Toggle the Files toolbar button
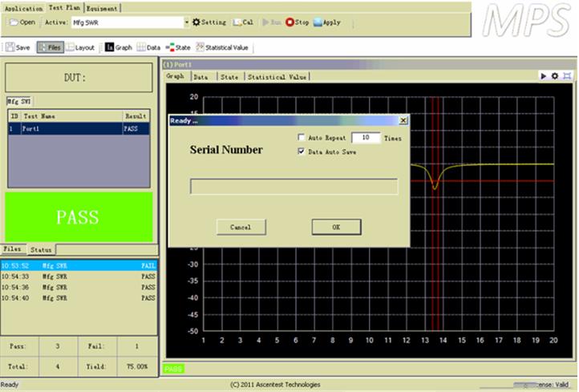This screenshot has width=579, height=392. tap(50, 47)
